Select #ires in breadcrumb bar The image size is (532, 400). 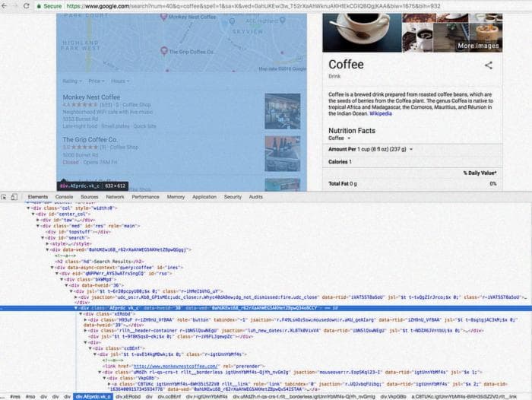click(x=15, y=397)
